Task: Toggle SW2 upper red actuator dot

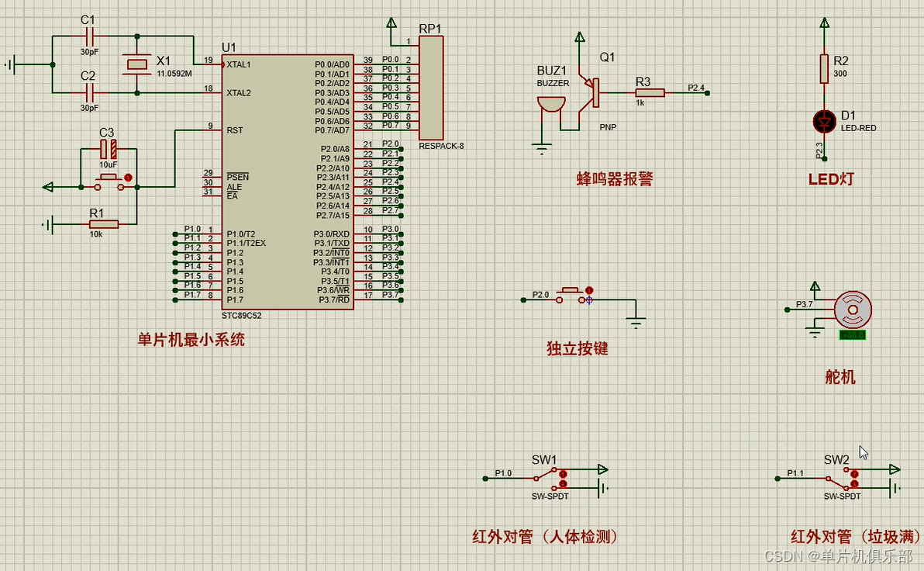Action: (x=854, y=474)
